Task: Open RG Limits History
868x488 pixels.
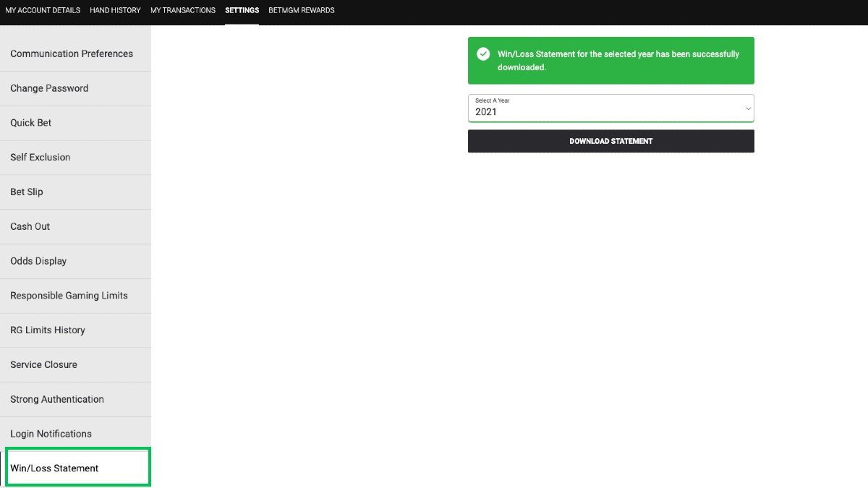Action: [x=75, y=330]
